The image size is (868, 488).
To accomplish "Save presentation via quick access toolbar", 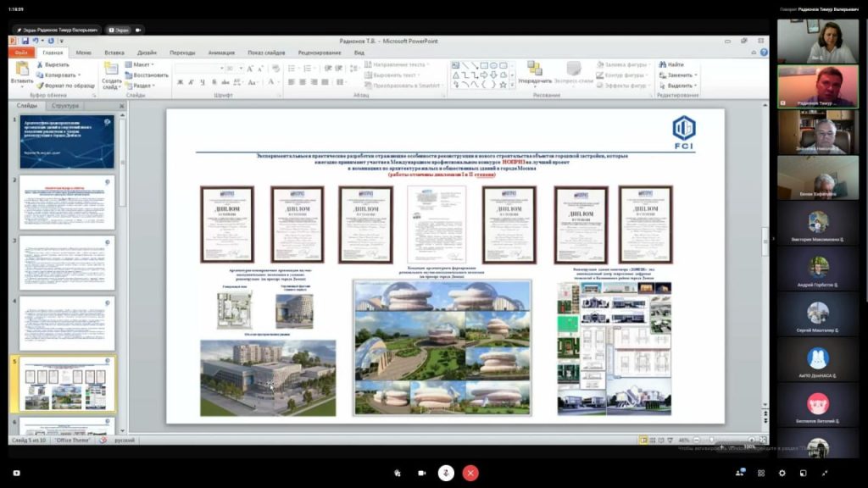I will (x=25, y=41).
